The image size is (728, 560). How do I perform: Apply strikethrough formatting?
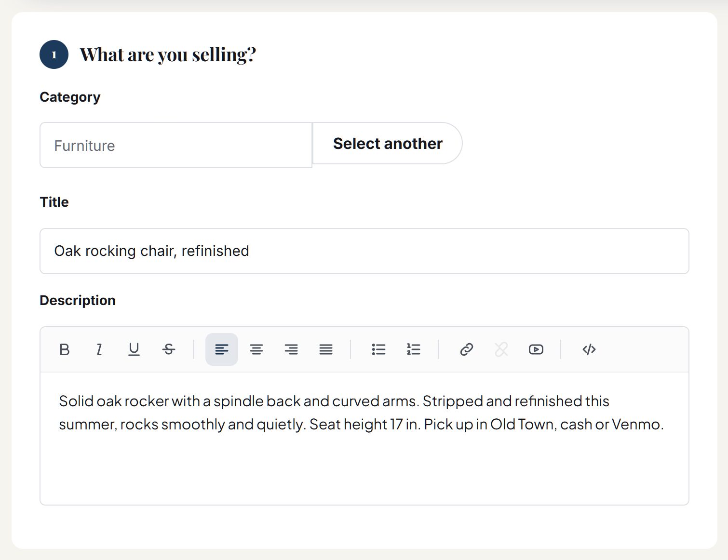coord(168,349)
